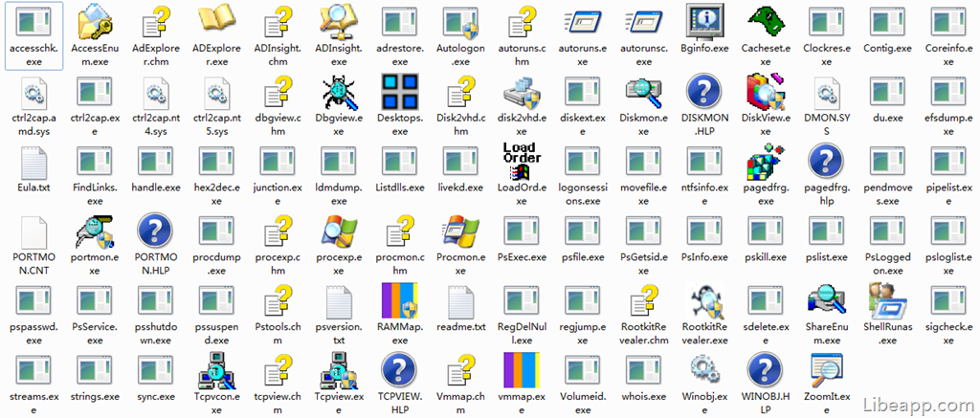Screen dimensions: 980x418
Task: Click the "Listdlls.exe" file name
Action: pos(399,187)
